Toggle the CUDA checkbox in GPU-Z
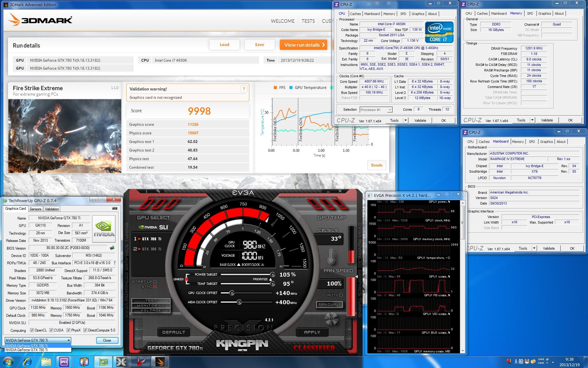Image resolution: width=588 pixels, height=368 pixels. click(51, 330)
